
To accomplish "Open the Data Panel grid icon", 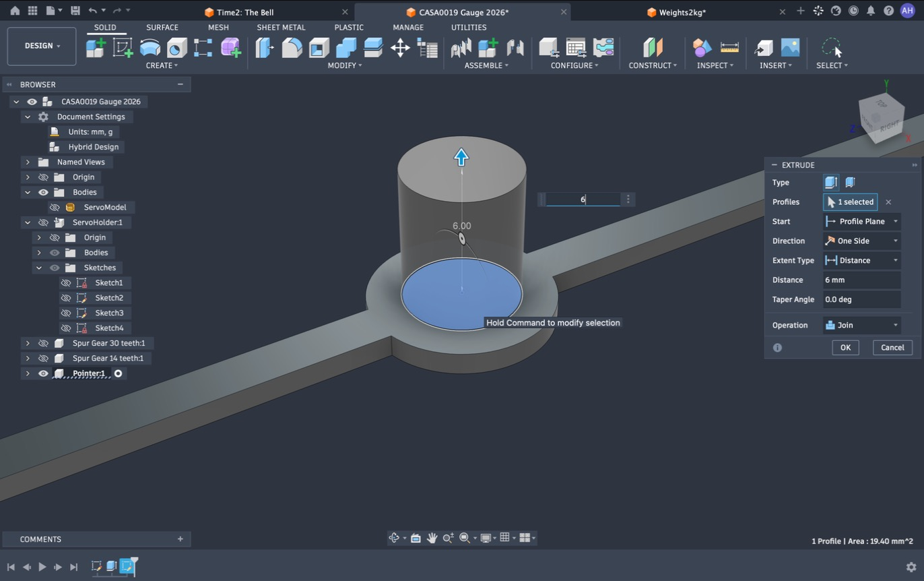I will point(32,11).
